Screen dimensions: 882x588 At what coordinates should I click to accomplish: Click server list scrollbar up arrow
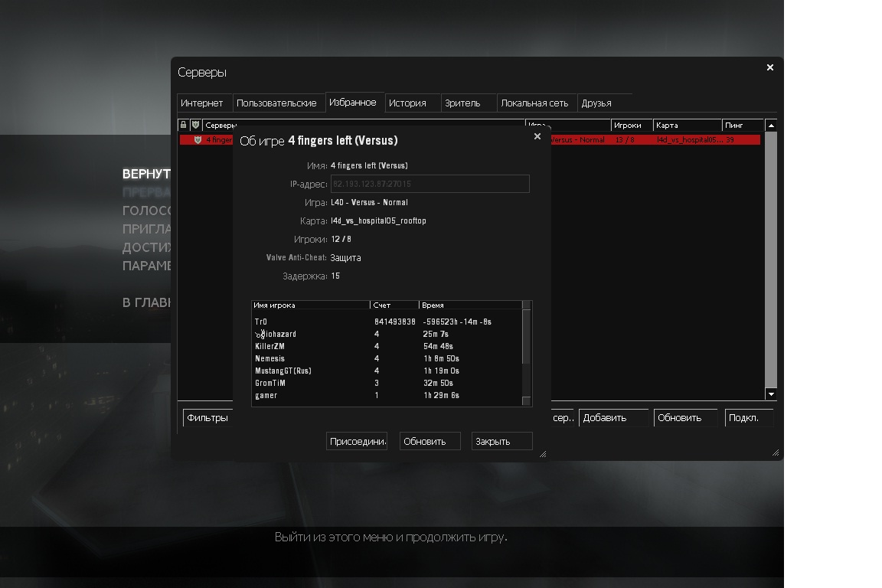coord(771,125)
